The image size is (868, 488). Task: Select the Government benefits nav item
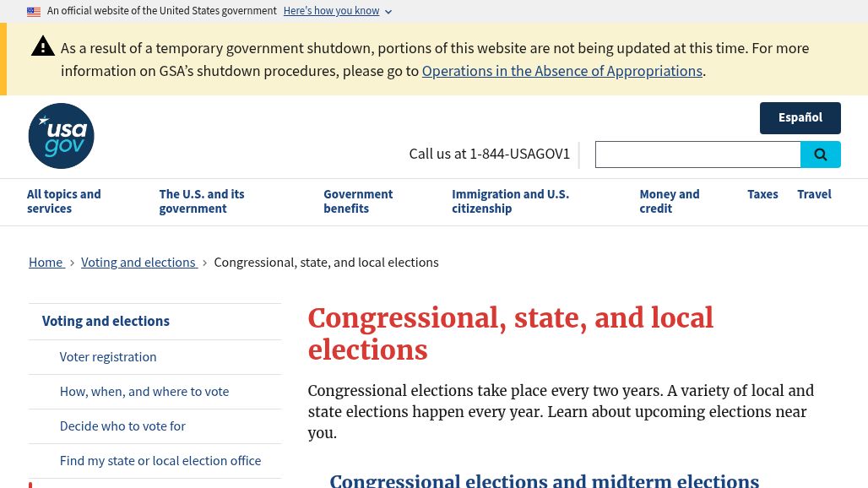(x=358, y=201)
